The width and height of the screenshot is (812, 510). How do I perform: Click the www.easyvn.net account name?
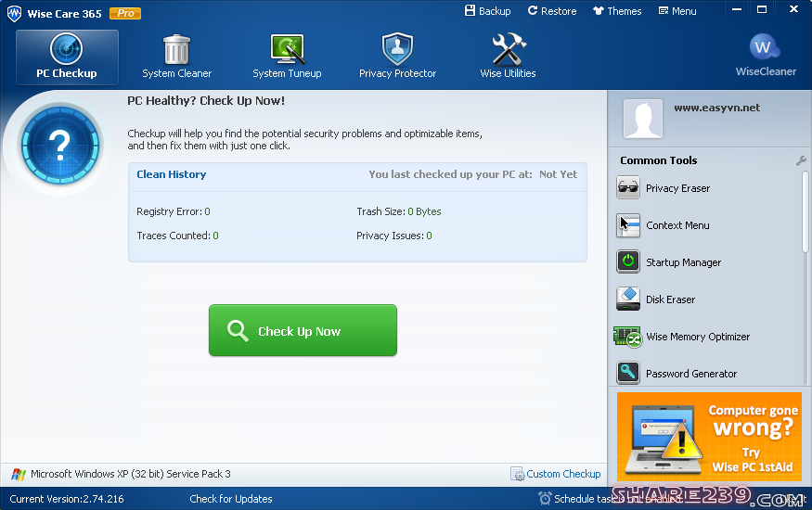[716, 108]
